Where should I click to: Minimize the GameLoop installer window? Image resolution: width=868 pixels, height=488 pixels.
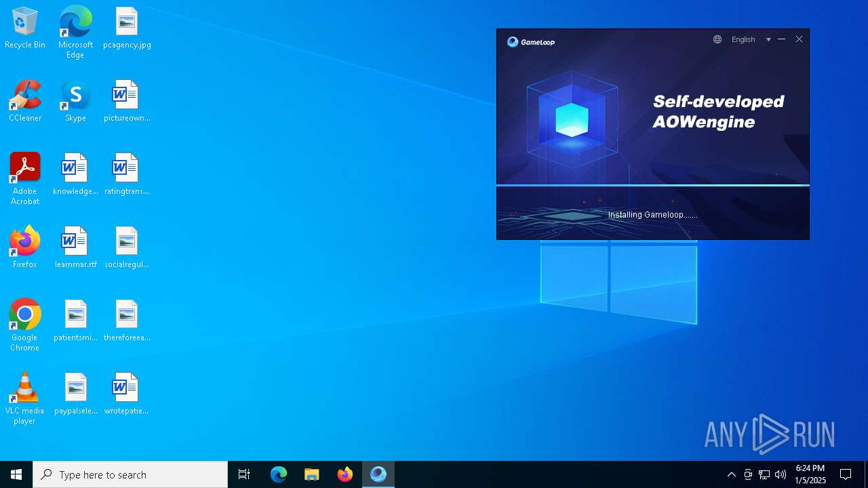(782, 39)
